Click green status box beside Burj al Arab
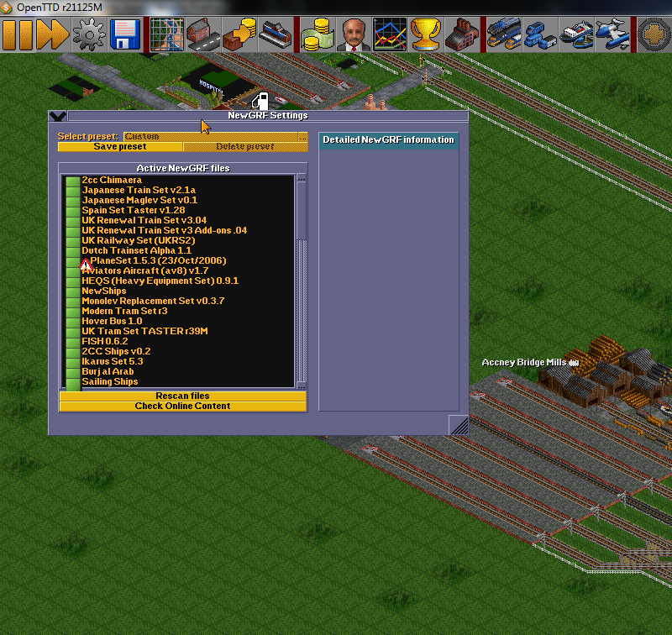Viewport: 672px width, 635px height. point(73,371)
